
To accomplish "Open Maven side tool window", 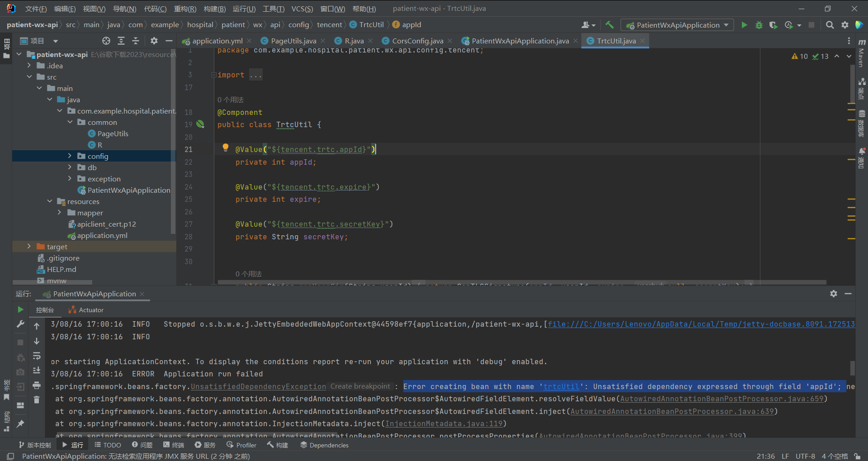I will [x=862, y=53].
